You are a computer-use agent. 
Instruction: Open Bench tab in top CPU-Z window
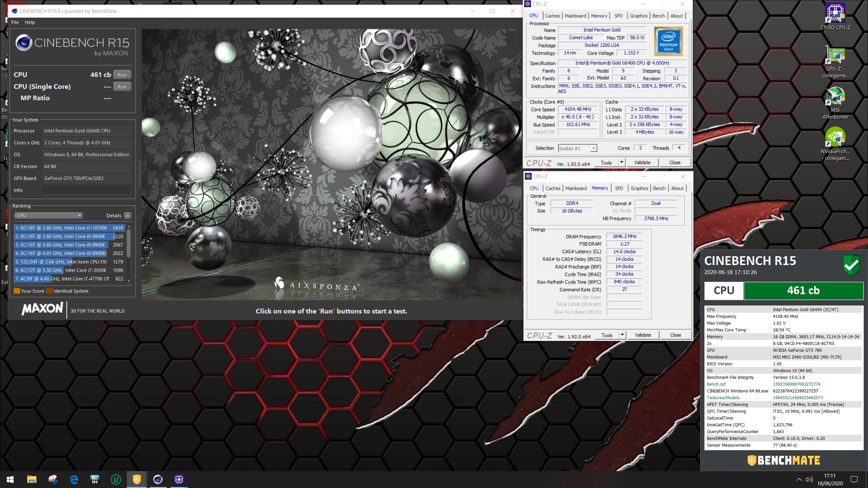(658, 16)
